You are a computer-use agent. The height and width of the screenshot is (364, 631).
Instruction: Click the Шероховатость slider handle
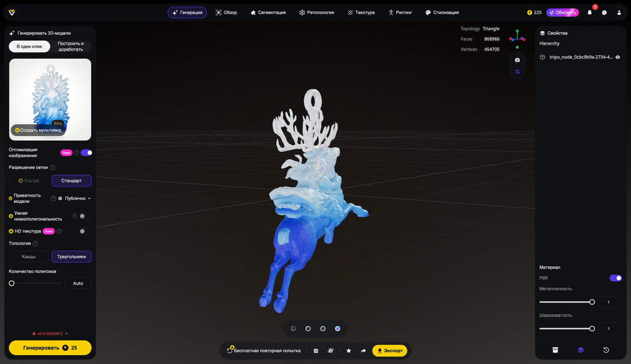pyautogui.click(x=592, y=329)
